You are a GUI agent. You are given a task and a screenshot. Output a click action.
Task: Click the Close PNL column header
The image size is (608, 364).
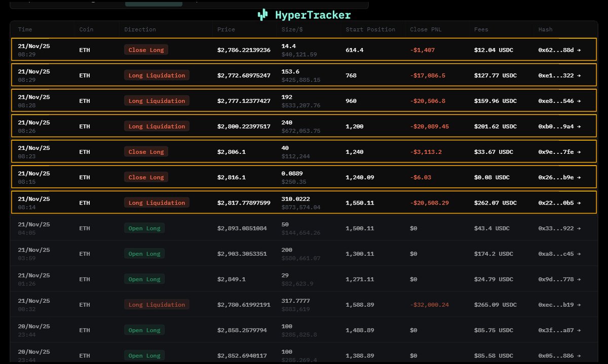pos(426,29)
